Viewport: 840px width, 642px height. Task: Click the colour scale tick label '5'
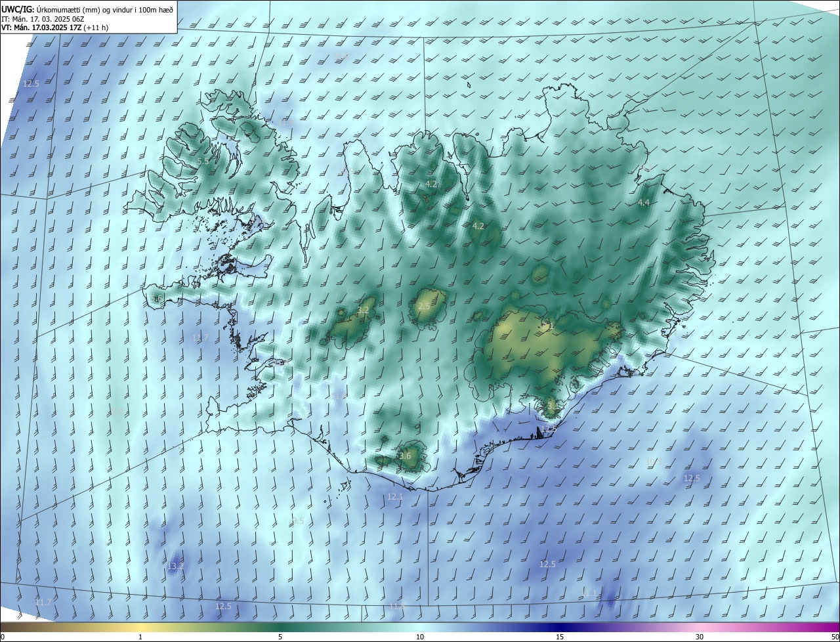coord(280,637)
